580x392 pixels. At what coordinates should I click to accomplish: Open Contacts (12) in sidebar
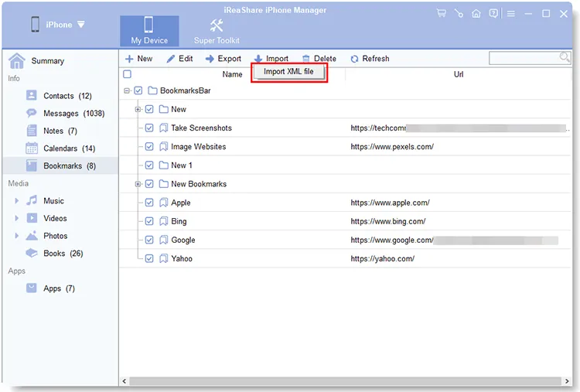(68, 96)
